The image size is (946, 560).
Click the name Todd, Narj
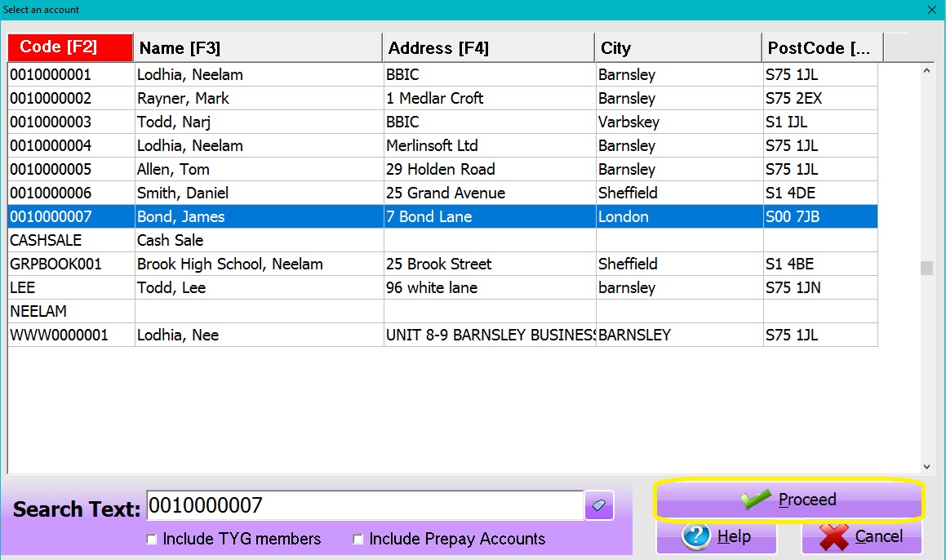click(174, 122)
